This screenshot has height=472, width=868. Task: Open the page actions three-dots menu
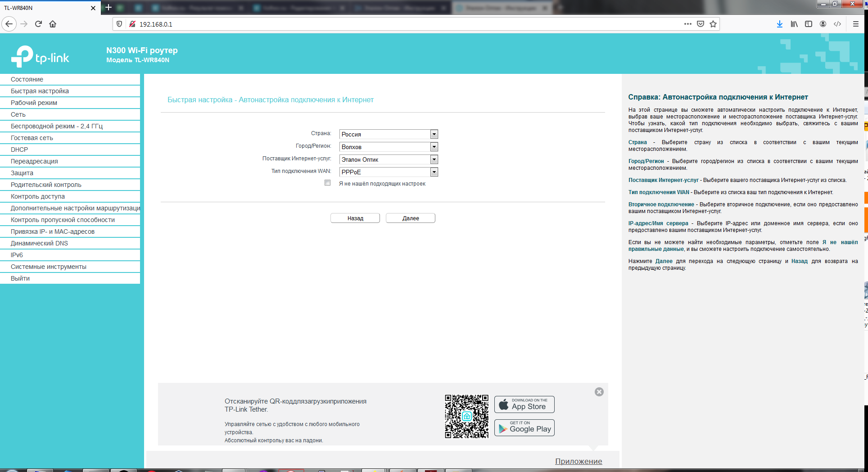coord(687,24)
